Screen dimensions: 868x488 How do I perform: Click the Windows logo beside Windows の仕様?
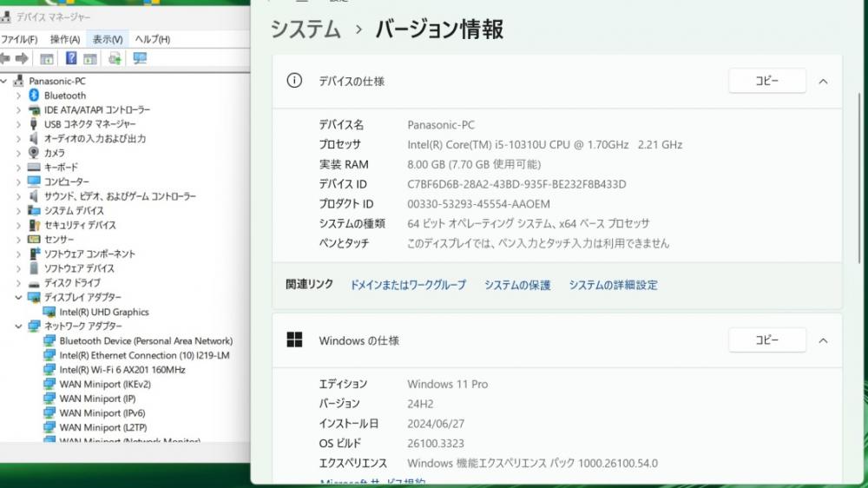(294, 340)
